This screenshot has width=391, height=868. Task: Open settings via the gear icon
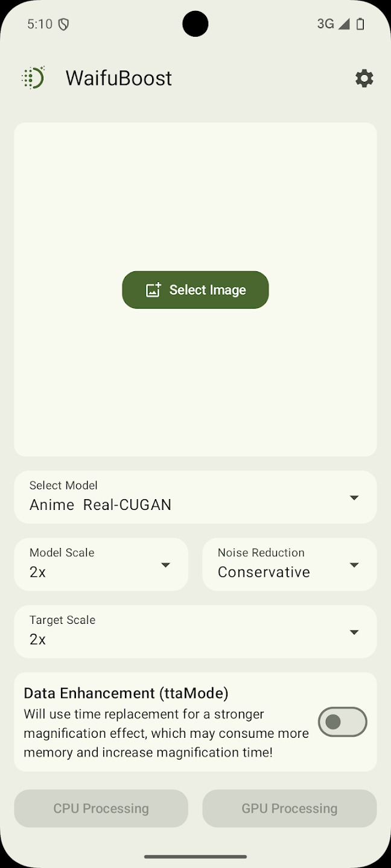(x=364, y=78)
